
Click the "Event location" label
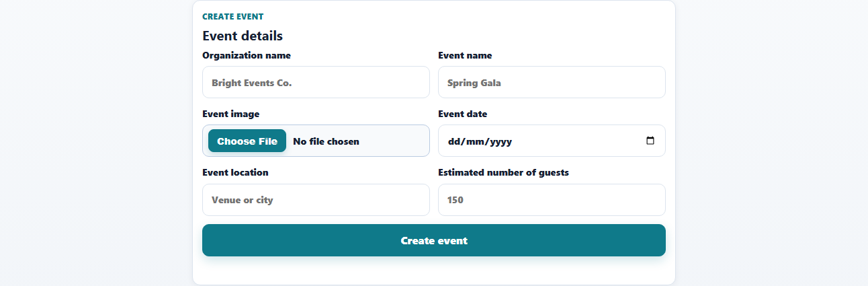pos(235,172)
